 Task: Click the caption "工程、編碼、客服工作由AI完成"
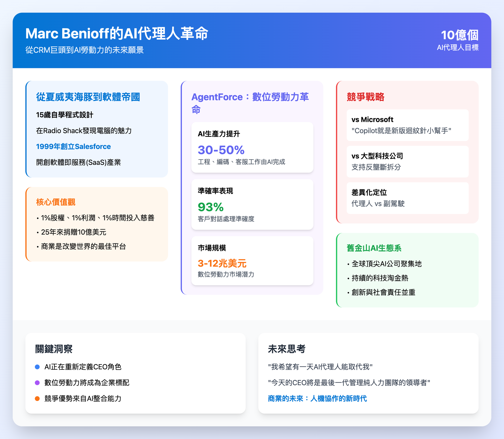pyautogui.click(x=241, y=162)
